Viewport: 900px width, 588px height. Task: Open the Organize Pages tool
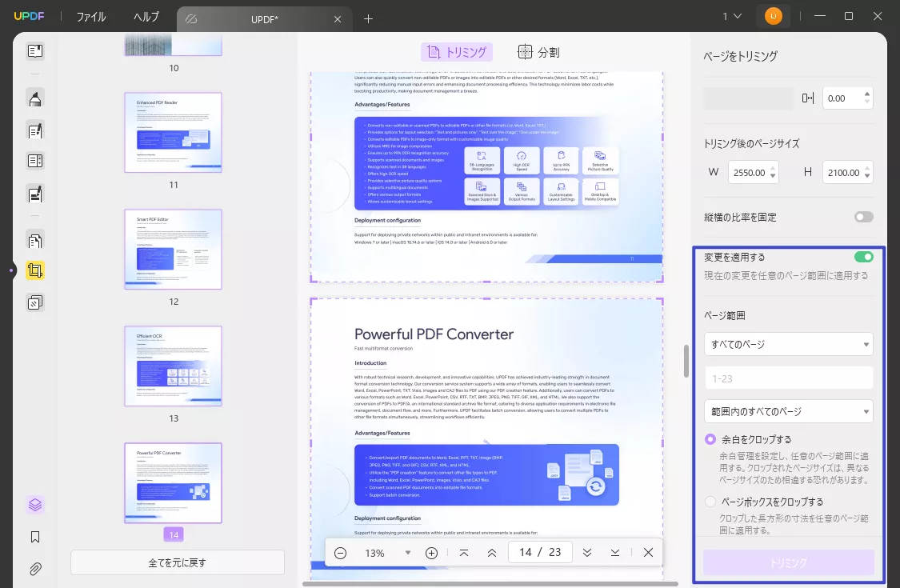35,162
